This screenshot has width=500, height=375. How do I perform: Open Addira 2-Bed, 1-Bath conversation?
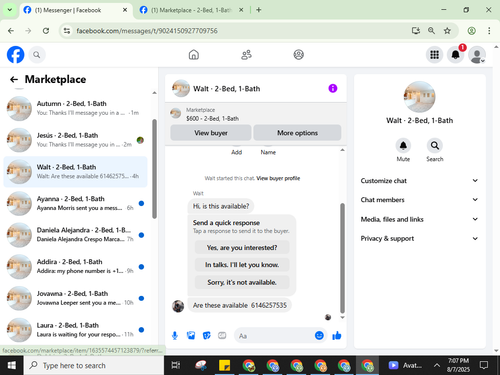coord(75,266)
